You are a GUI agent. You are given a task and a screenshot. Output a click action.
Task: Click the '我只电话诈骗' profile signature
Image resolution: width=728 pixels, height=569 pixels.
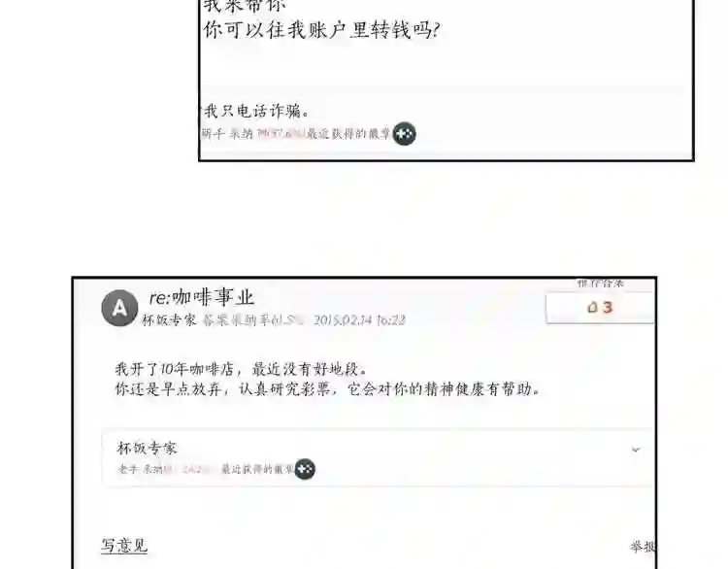(256, 111)
